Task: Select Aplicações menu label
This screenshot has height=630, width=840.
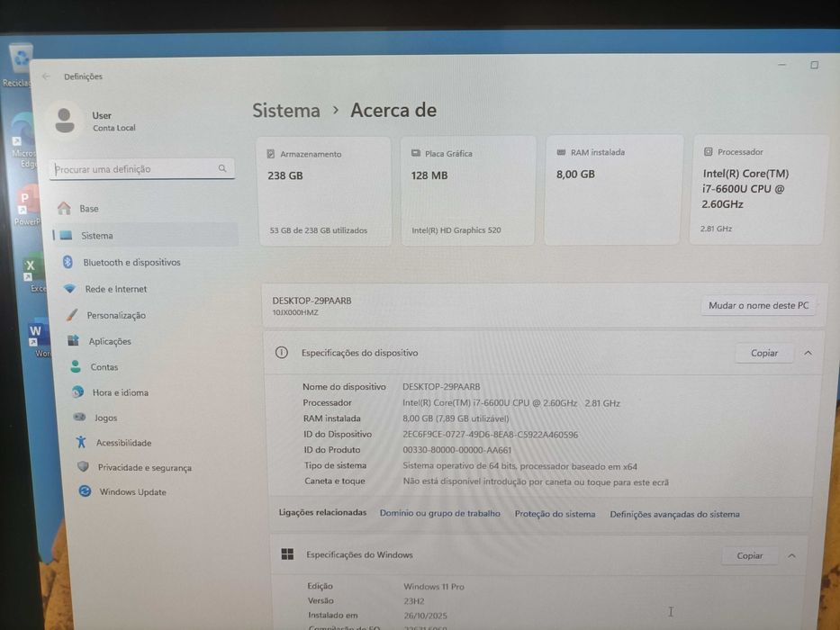Action: pos(110,341)
